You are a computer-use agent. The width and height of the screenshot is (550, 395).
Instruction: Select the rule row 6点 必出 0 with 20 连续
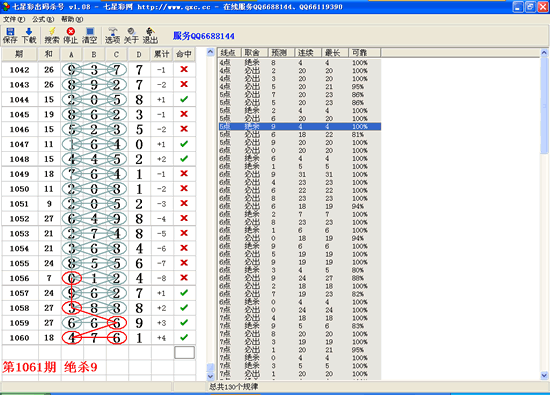[x=300, y=150]
